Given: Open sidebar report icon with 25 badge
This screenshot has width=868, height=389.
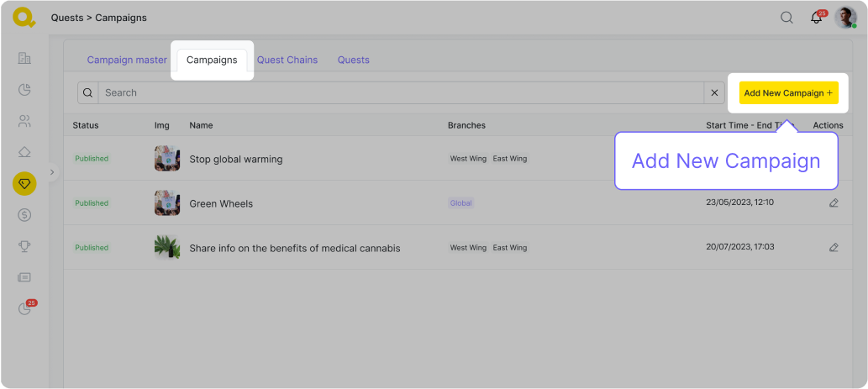Looking at the screenshot, I should (x=24, y=308).
